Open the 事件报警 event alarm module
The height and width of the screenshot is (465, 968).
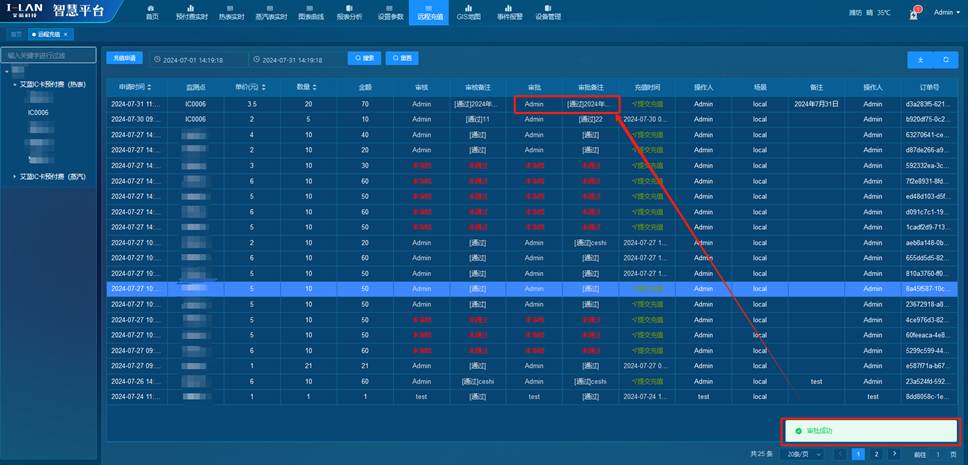coord(508,13)
